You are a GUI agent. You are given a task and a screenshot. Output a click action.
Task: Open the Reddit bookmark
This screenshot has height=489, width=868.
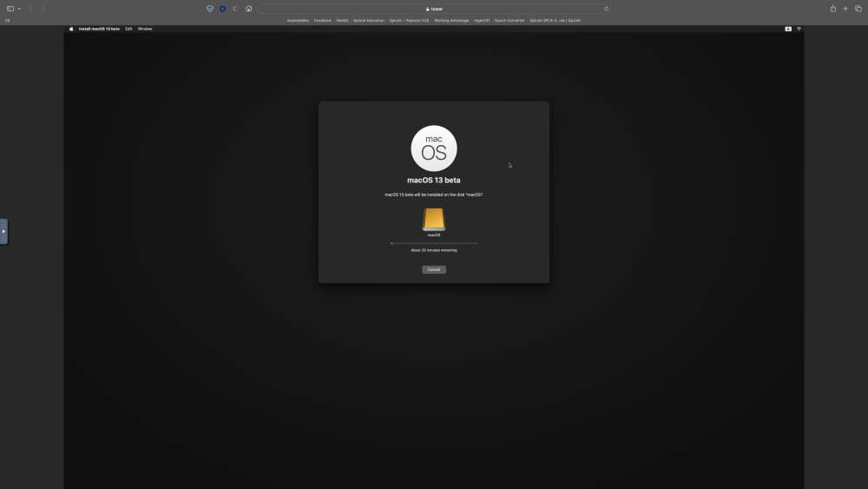[342, 21]
